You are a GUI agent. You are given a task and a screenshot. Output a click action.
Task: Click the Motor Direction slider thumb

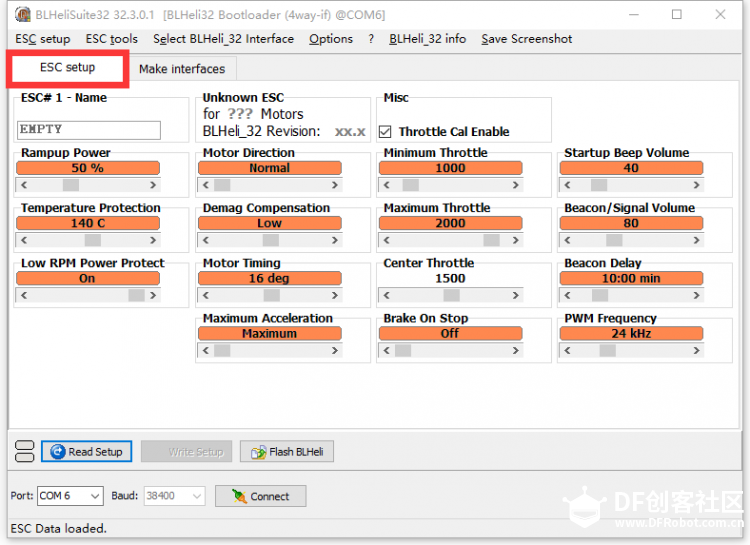222,185
